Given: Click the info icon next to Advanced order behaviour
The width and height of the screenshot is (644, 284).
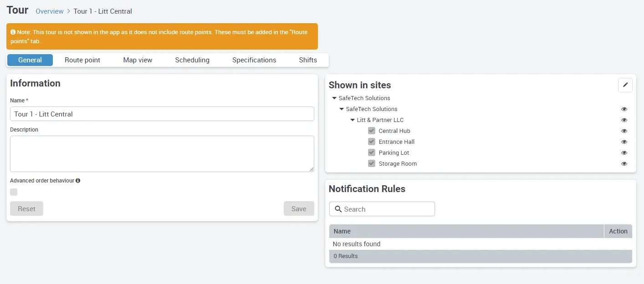Looking at the screenshot, I should click(x=78, y=181).
